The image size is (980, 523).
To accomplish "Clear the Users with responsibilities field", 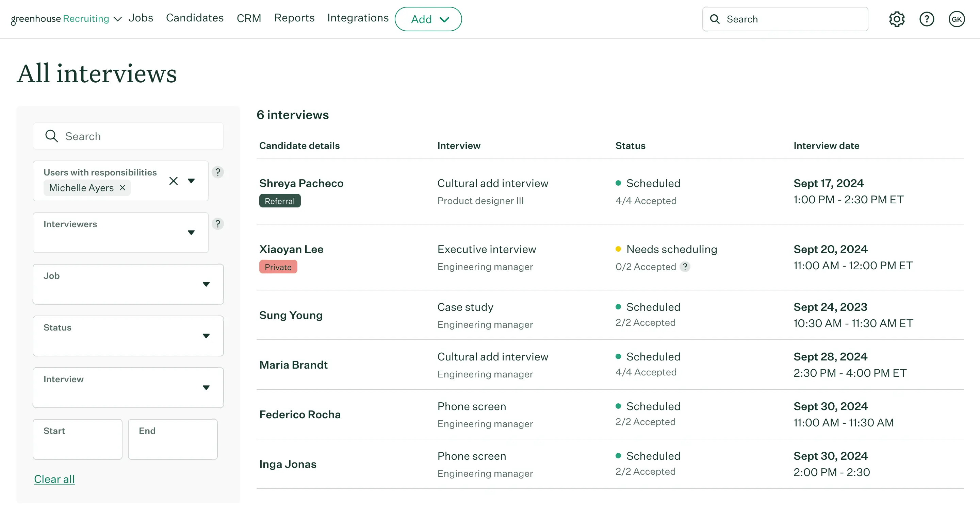I will click(x=174, y=181).
